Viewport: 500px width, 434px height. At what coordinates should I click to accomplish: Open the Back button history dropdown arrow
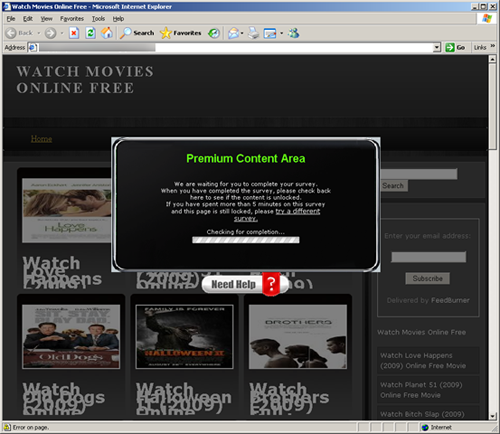(38, 33)
